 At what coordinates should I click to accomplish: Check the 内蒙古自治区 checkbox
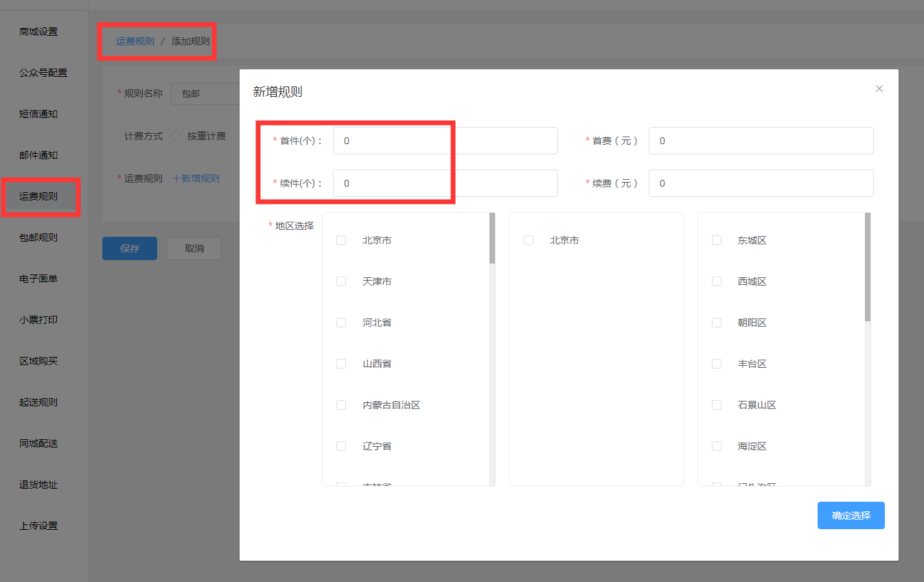pyautogui.click(x=341, y=405)
